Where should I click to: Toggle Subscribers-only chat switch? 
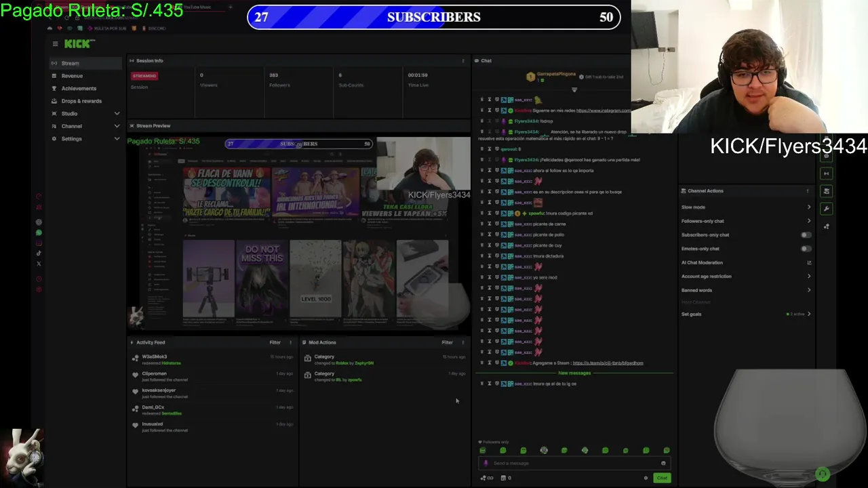(805, 235)
